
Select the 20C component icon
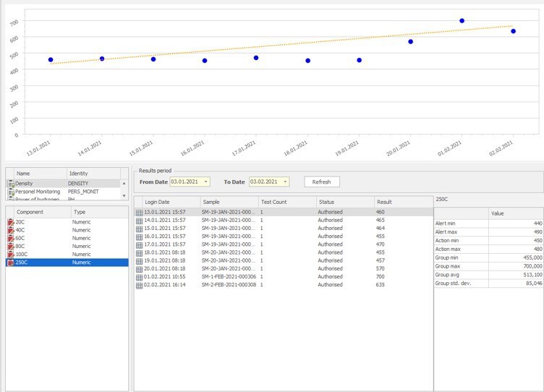pos(10,222)
